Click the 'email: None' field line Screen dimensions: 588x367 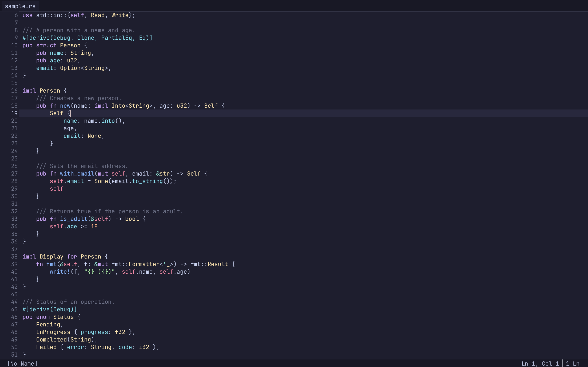[x=84, y=136]
